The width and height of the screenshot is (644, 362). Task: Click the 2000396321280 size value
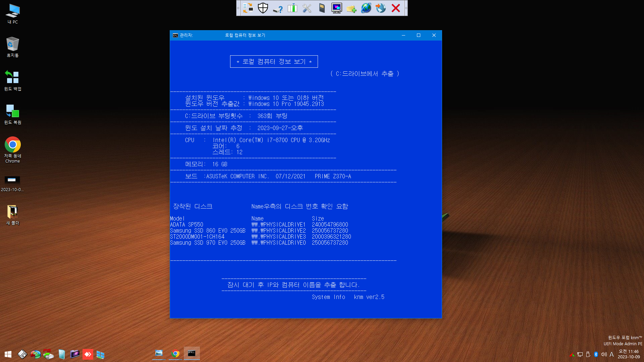(331, 237)
